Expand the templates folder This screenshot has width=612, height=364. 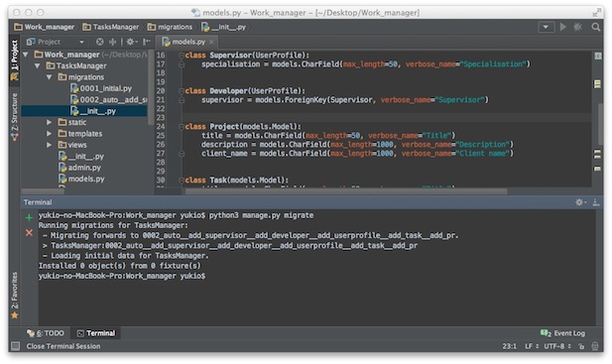coord(50,134)
